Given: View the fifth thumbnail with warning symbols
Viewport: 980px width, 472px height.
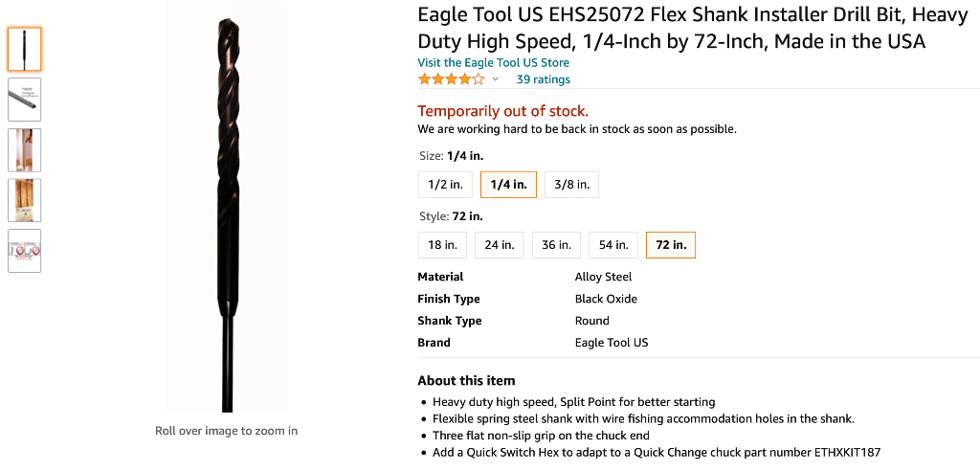Looking at the screenshot, I should click(24, 250).
